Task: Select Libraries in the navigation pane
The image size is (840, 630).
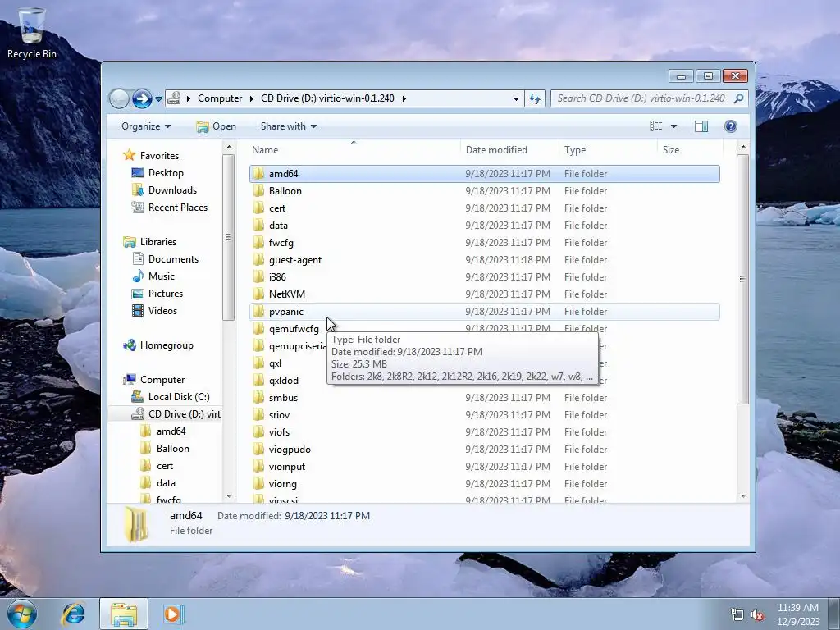Action: click(158, 242)
